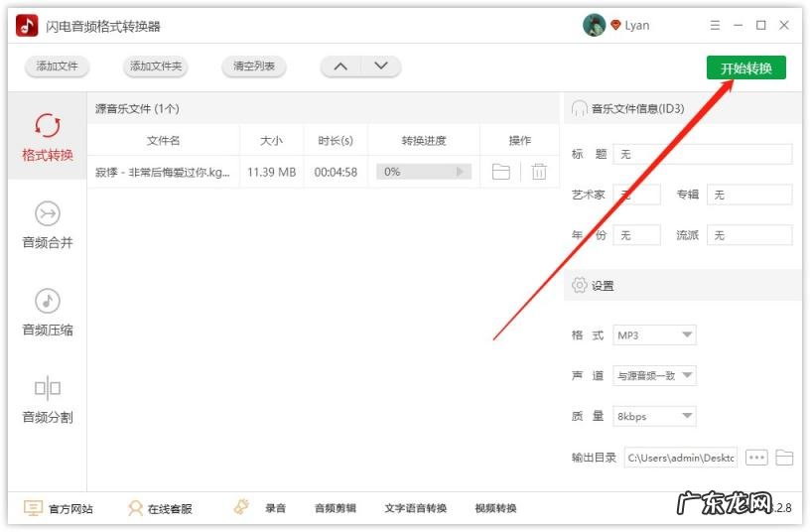Click the 文件名 column header
This screenshot has width=810, height=532.
[x=163, y=141]
